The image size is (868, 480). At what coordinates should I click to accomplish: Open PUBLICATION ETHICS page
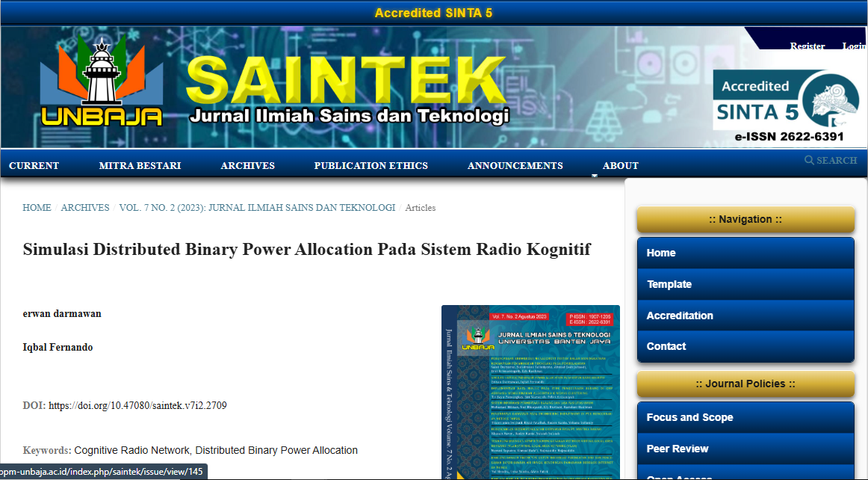tap(371, 166)
